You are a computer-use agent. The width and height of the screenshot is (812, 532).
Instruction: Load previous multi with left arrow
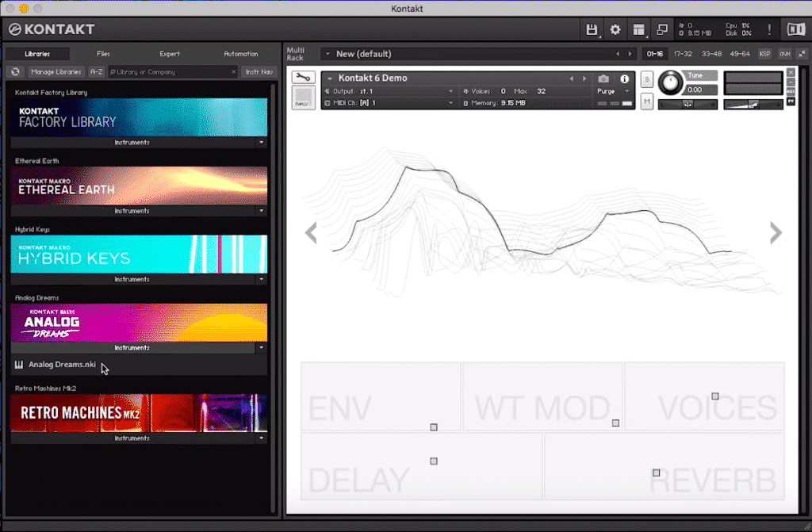tap(617, 54)
